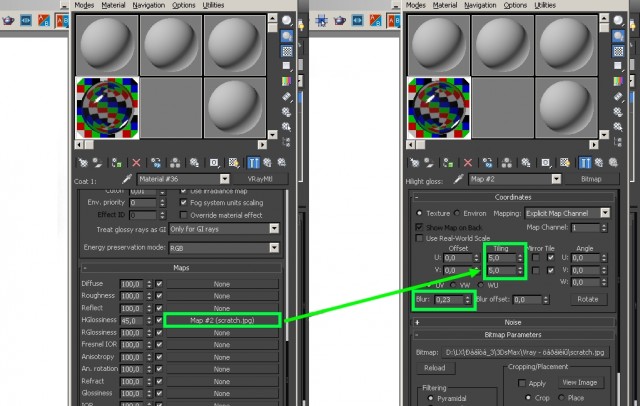The width and height of the screenshot is (640, 406).
Task: Open Utilities menu in right editor
Action: [545, 5]
